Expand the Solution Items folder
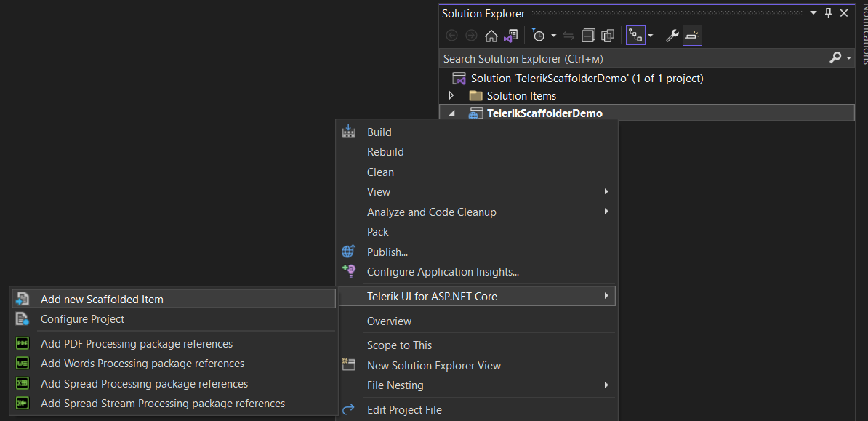The image size is (868, 421). [452, 95]
